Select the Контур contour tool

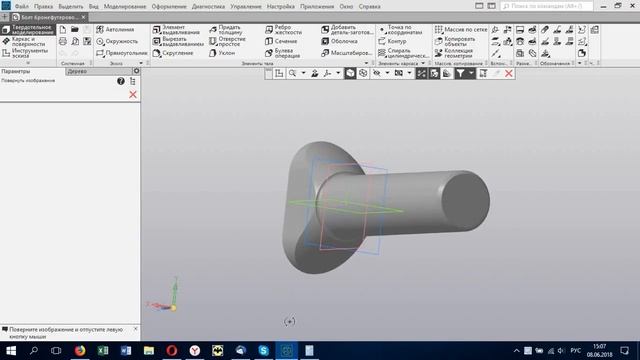[x=392, y=41]
